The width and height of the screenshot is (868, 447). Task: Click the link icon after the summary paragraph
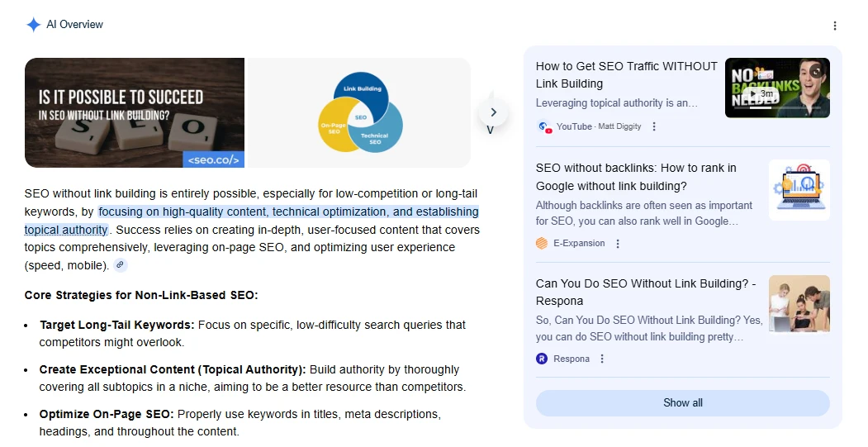point(120,265)
